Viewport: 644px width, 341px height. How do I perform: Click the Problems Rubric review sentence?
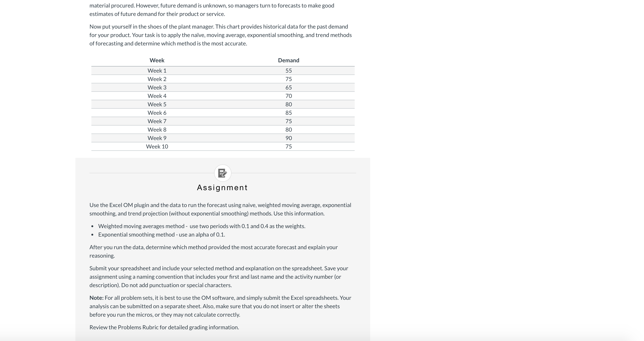tap(164, 327)
